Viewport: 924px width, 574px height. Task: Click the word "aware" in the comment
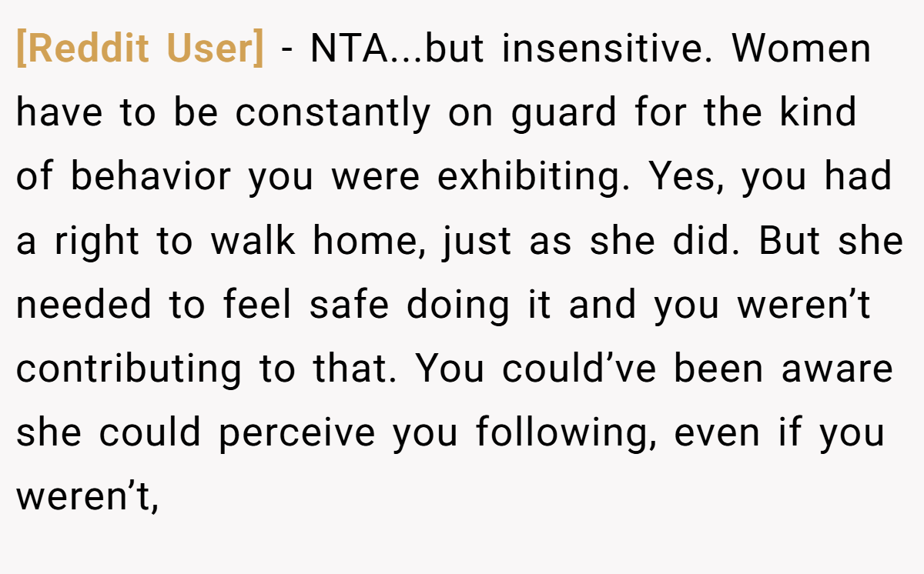[x=837, y=370]
